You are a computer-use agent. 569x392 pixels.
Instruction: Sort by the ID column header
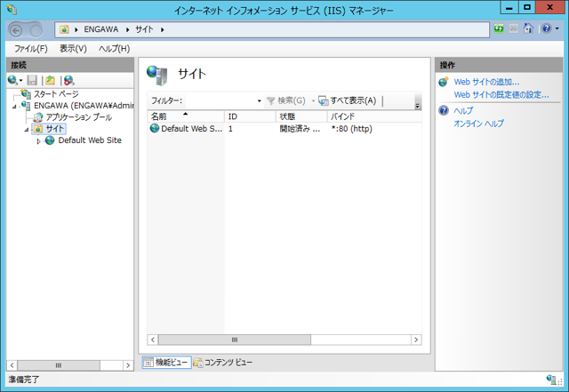point(250,116)
